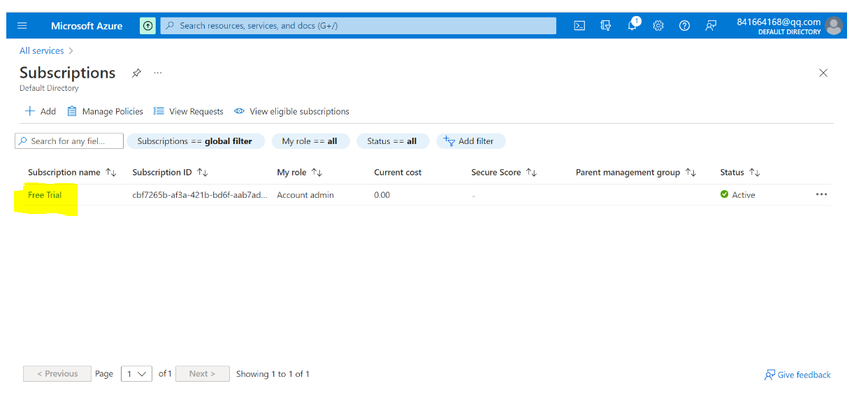
Task: Click View eligible subscriptions
Action: click(291, 111)
